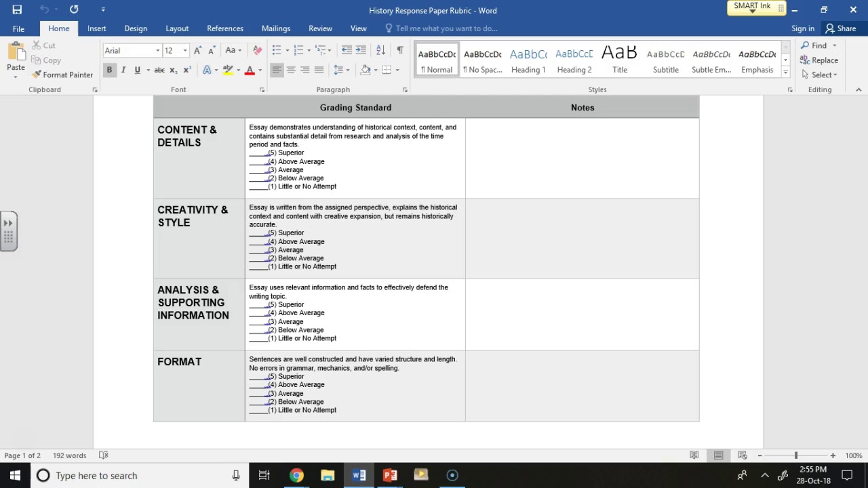868x488 pixels.
Task: Apply the red font color
Action: click(x=250, y=70)
